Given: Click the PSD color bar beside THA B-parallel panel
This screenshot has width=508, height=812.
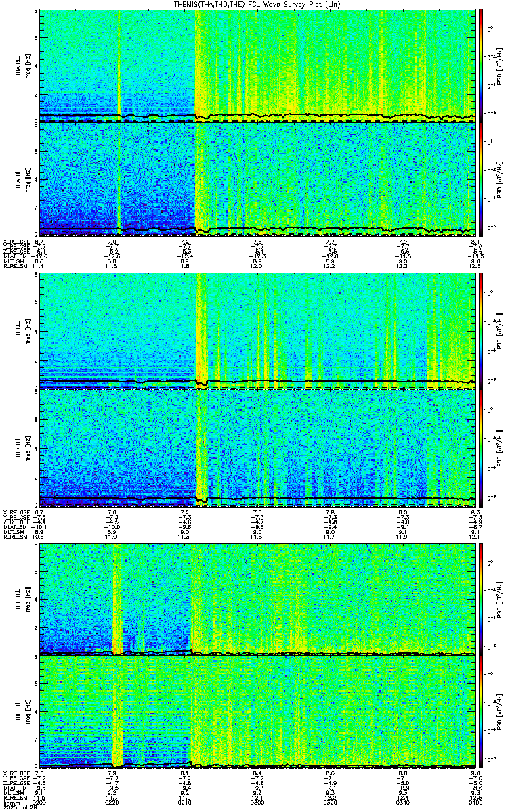Looking at the screenshot, I should (481, 178).
